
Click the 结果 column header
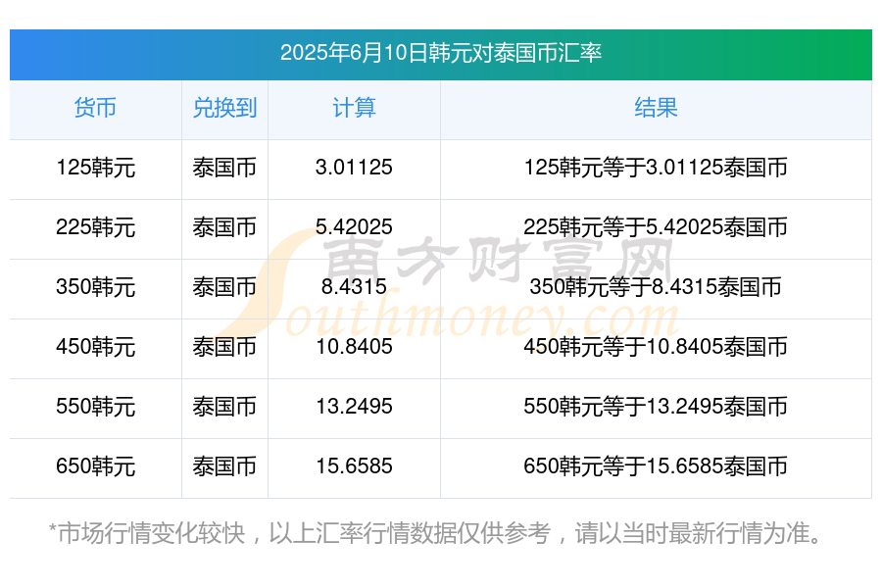pos(656,108)
